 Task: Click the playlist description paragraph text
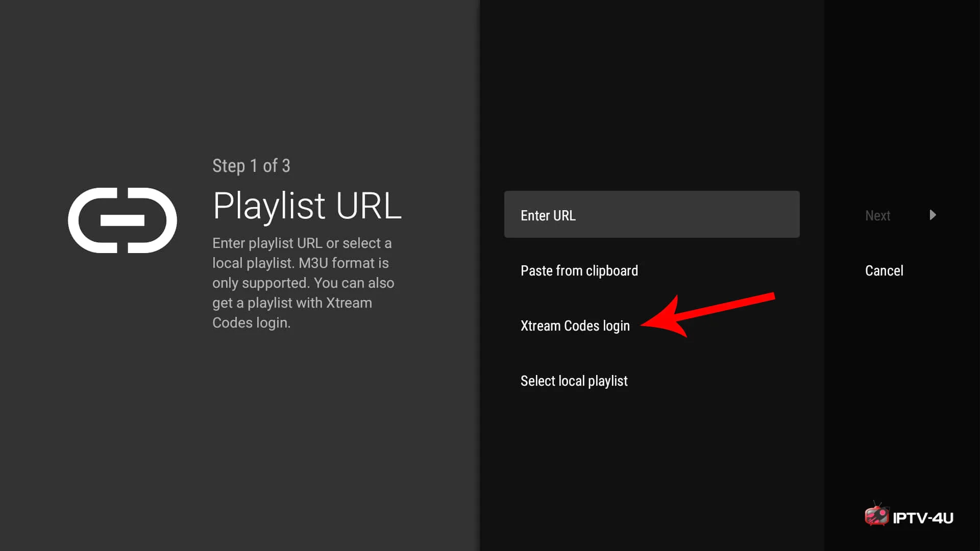click(x=303, y=283)
